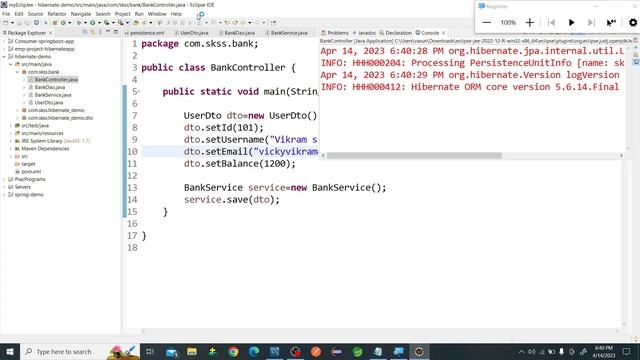Open the New wizard dropdown arrow
This screenshot has height=360, width=640.
[x=12, y=23]
